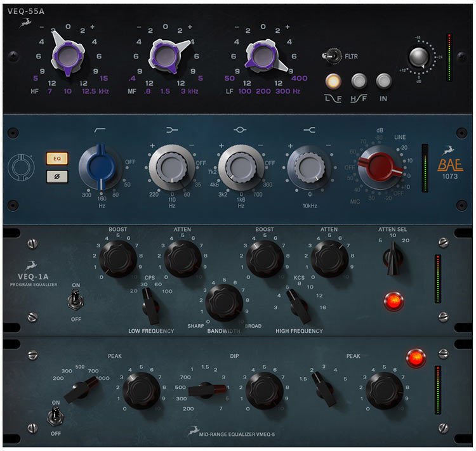Flip the VEQ-1A ON/OFF switch
476x451 pixels.
tap(76, 300)
